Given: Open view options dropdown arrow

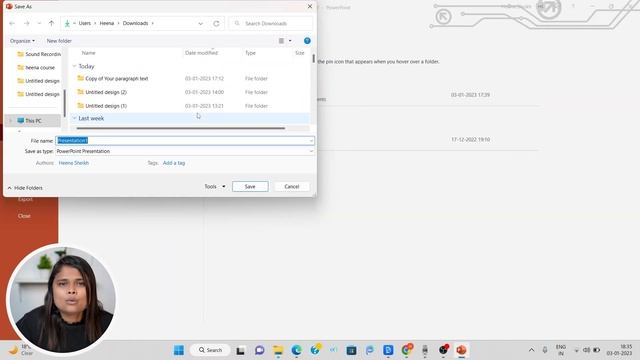Looking at the screenshot, I should click(x=290, y=41).
